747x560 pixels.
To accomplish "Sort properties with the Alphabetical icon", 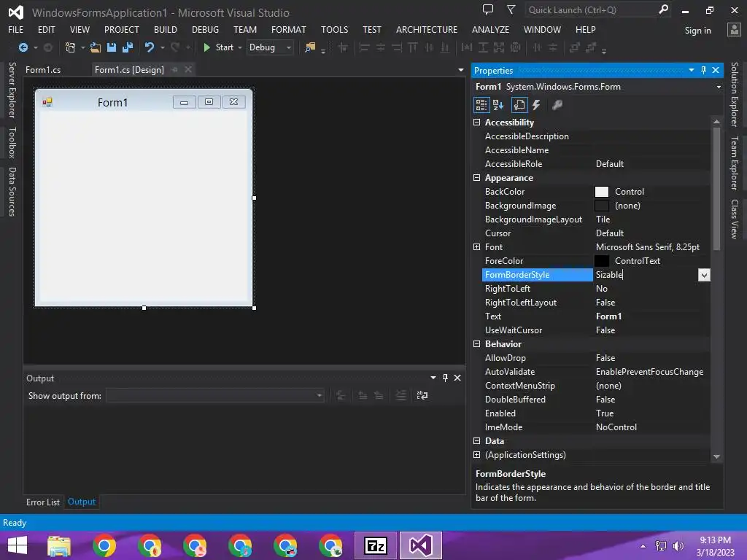I will tap(498, 105).
